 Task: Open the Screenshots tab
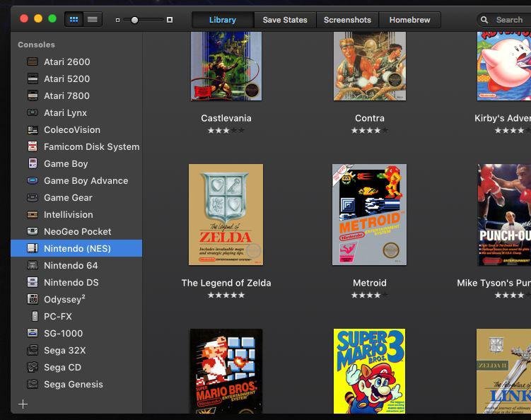347,20
